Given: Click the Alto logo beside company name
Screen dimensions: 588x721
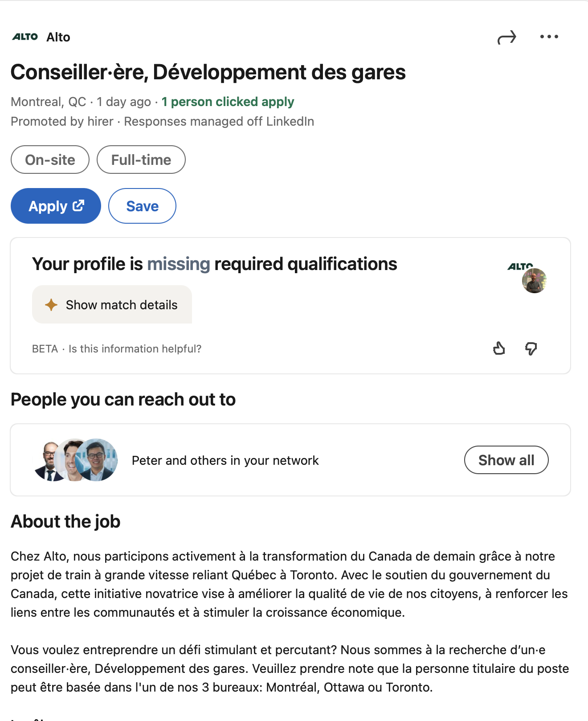Looking at the screenshot, I should pyautogui.click(x=25, y=37).
